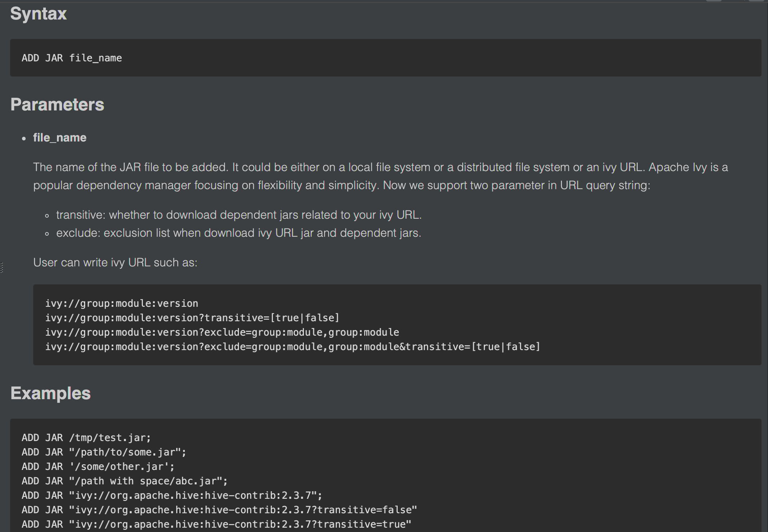Click the Syntax heading

click(x=38, y=14)
